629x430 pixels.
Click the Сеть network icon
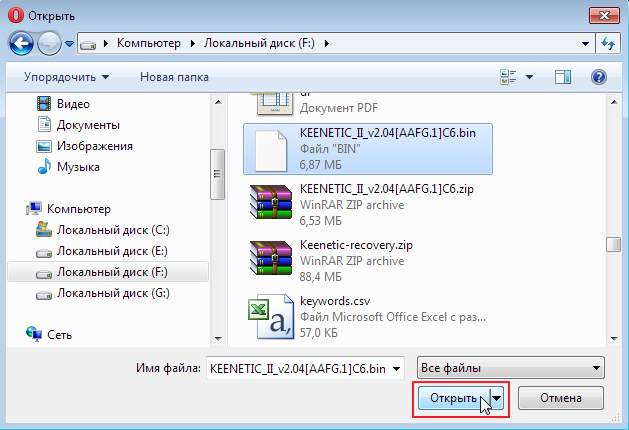pyautogui.click(x=34, y=334)
